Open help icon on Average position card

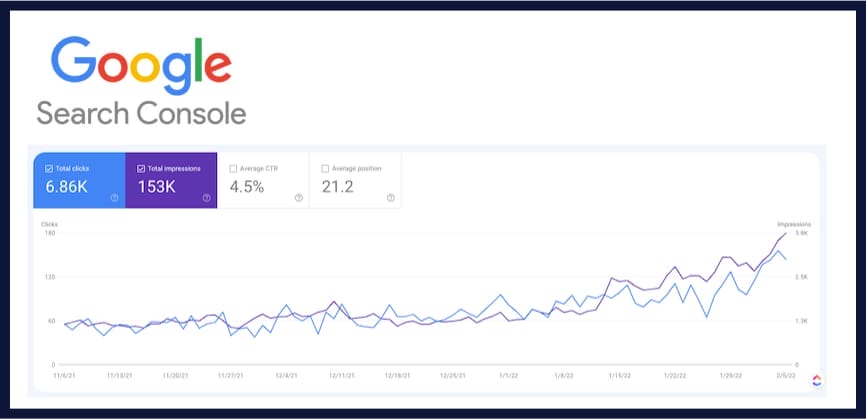pos(391,198)
